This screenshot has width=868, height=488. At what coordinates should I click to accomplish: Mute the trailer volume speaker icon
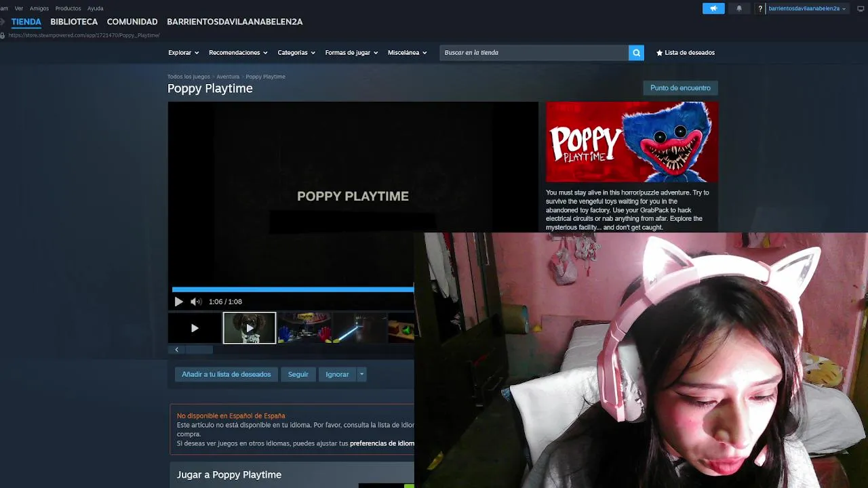(x=196, y=302)
